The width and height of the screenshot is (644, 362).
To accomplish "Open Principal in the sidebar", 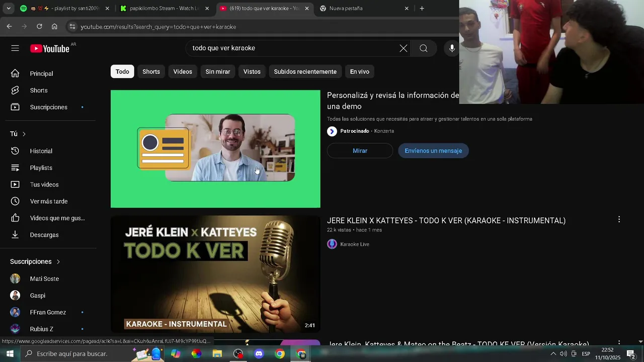I will tap(50, 73).
